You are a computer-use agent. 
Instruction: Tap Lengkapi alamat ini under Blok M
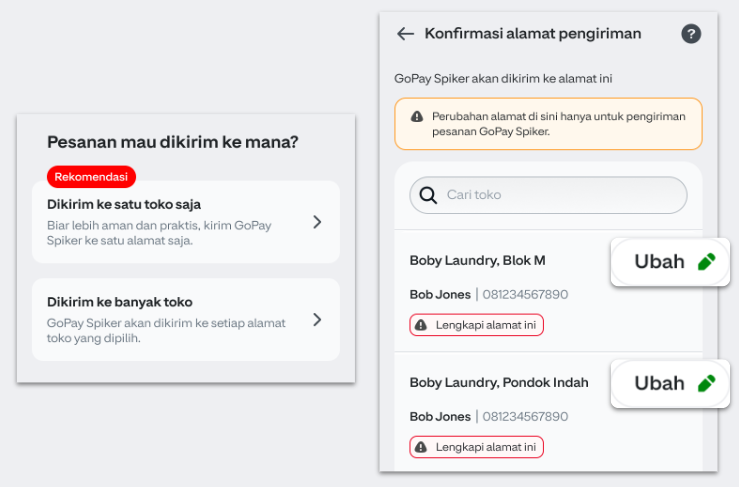pyautogui.click(x=486, y=325)
